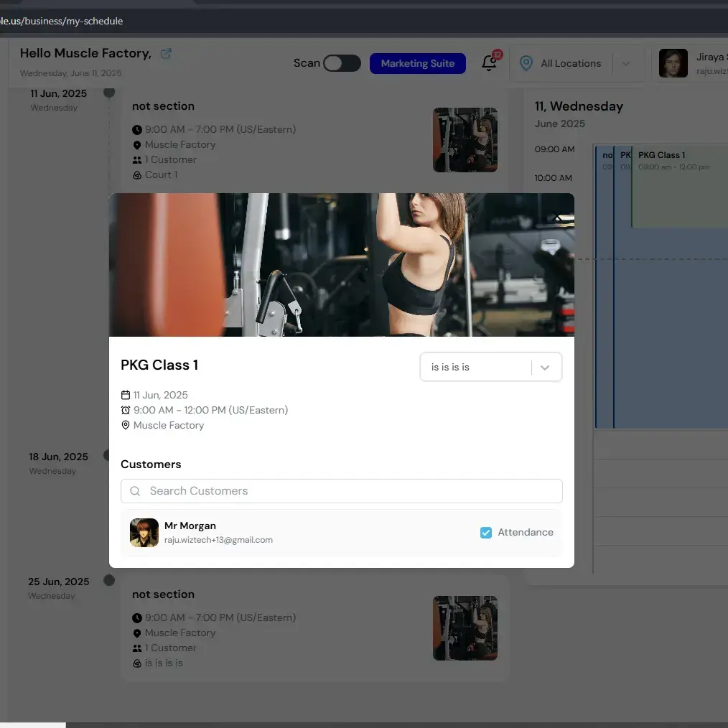
Task: Click the Search Customers field
Action: [x=352, y=491]
